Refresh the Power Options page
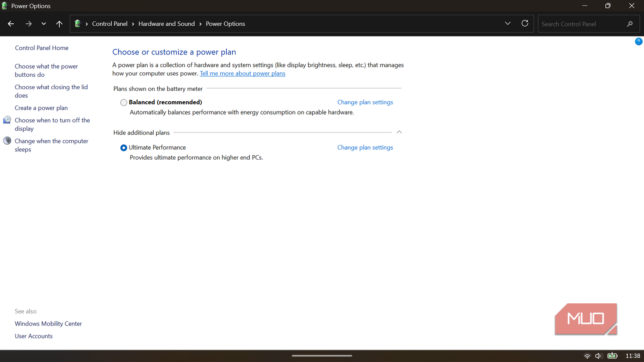 tap(525, 24)
